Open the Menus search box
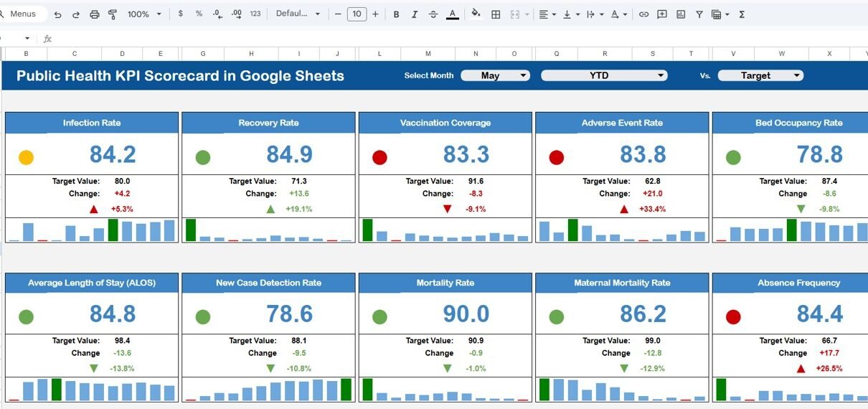 pyautogui.click(x=23, y=14)
